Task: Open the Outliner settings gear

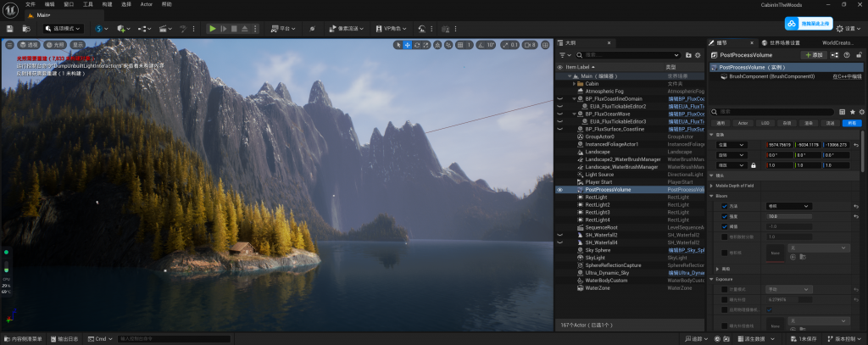Action: click(697, 54)
